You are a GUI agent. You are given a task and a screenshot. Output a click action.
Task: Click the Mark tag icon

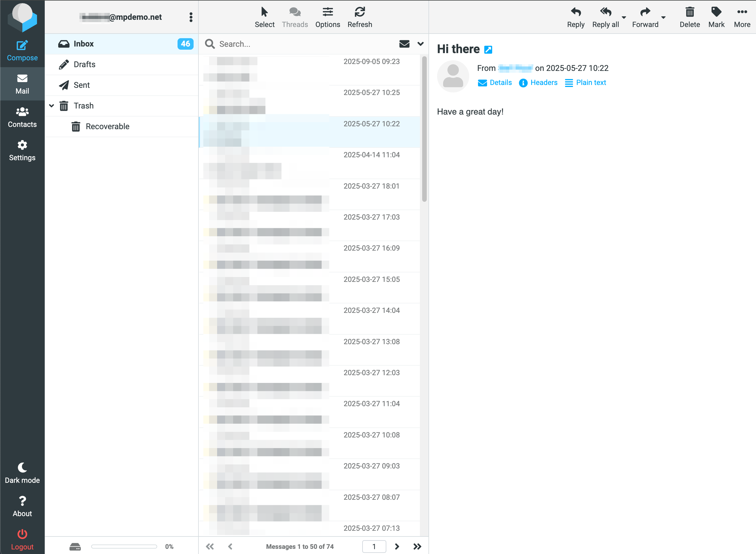[716, 12]
